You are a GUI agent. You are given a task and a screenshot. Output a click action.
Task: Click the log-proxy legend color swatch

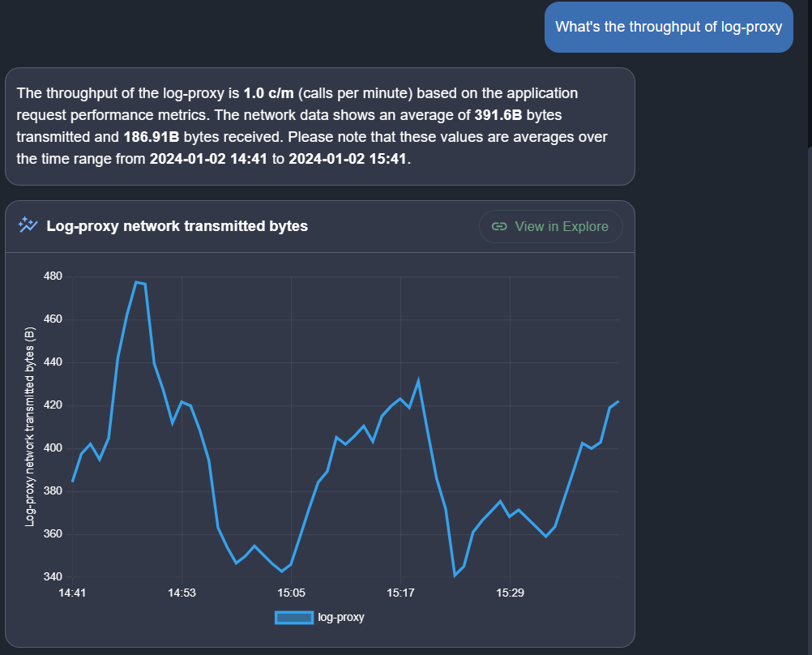point(294,618)
